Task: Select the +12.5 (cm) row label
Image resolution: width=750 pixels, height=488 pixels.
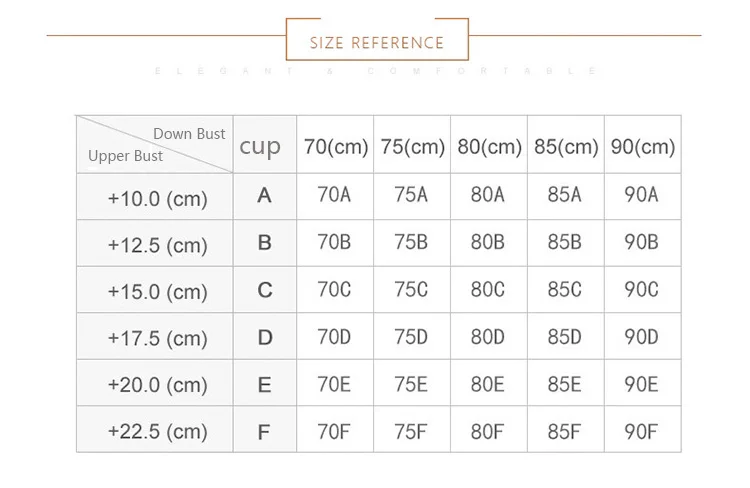Action: pyautogui.click(x=157, y=245)
